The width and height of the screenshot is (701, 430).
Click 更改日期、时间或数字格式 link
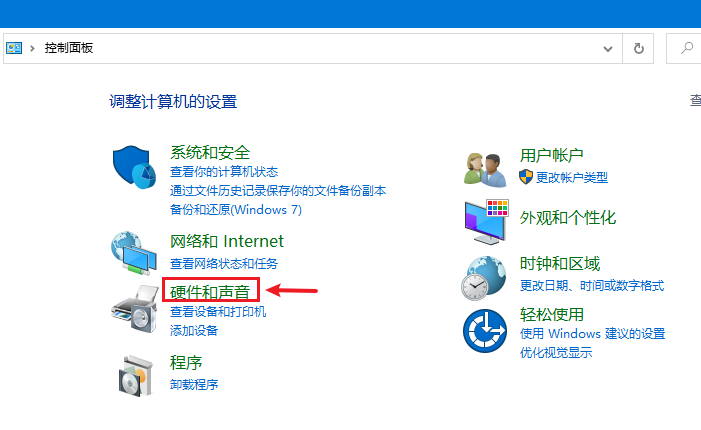coord(592,285)
